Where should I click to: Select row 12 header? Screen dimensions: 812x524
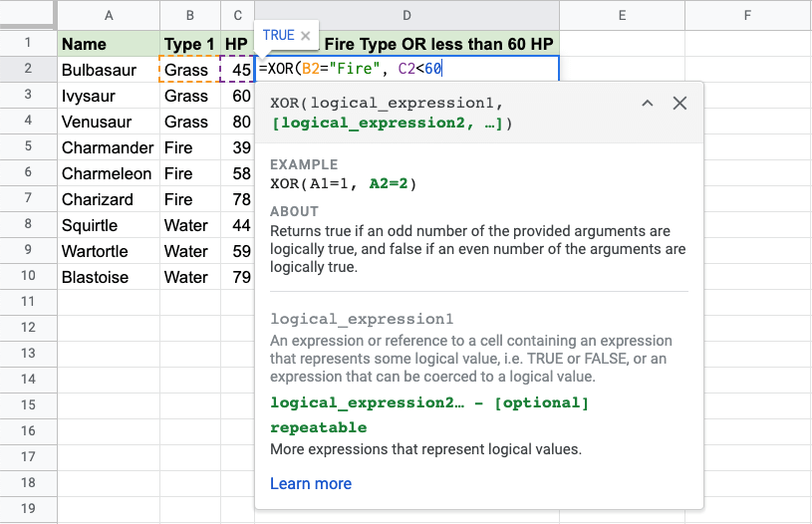(x=28, y=327)
